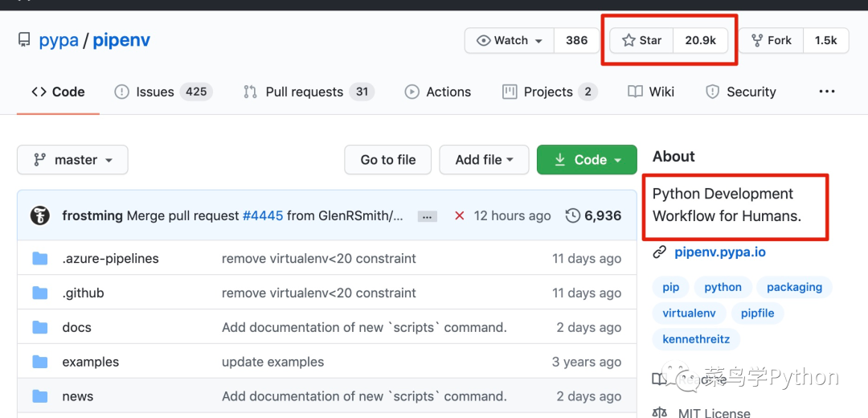Click the examples folder icon

click(40, 362)
